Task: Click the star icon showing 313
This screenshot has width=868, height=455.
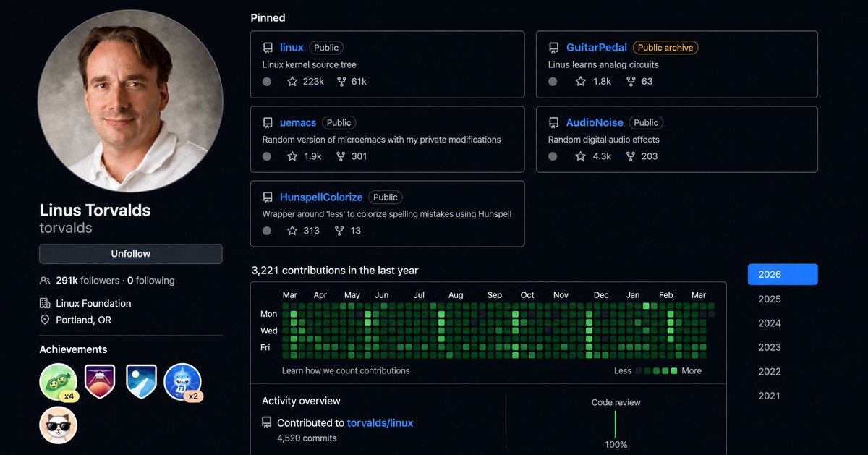Action: [292, 231]
